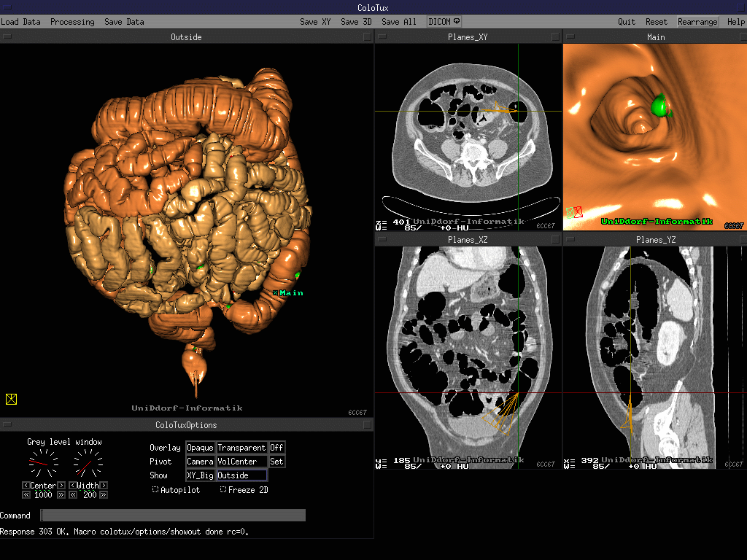The width and height of the screenshot is (747, 560).
Task: Decrease Width value 200 by large step
Action: (73, 495)
